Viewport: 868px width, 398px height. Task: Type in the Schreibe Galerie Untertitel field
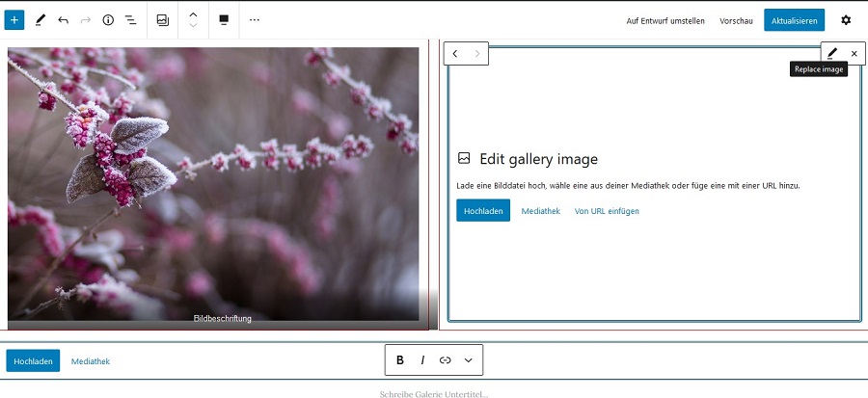434,394
